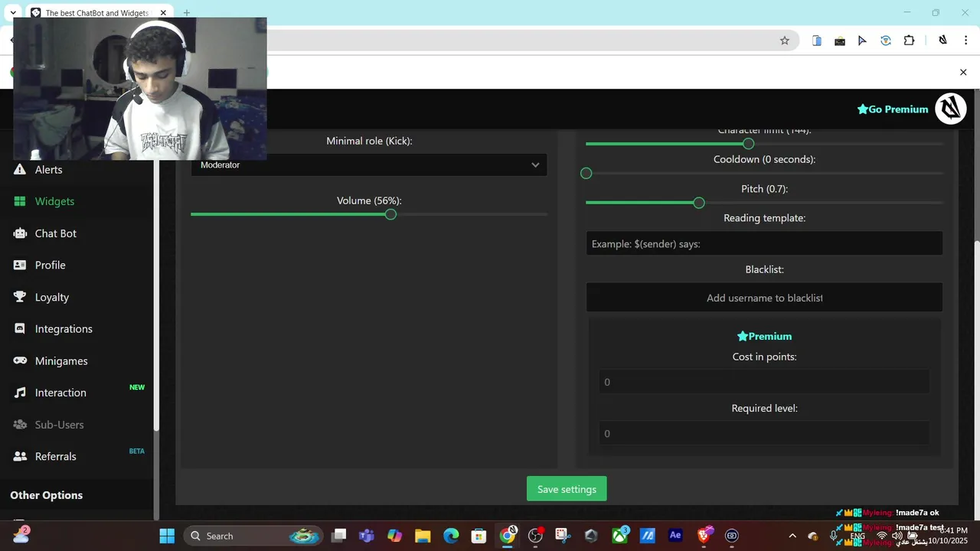The height and width of the screenshot is (551, 980).
Task: Focus the Required level field
Action: coord(764,433)
